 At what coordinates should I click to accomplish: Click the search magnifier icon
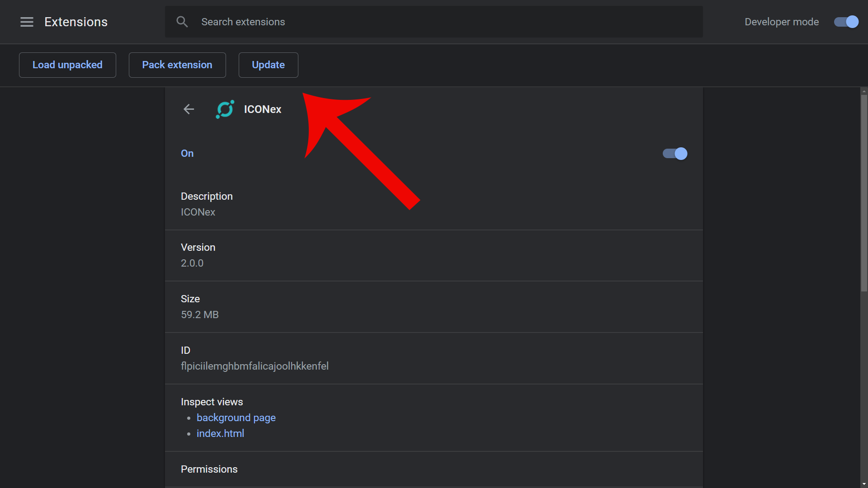[x=182, y=22]
